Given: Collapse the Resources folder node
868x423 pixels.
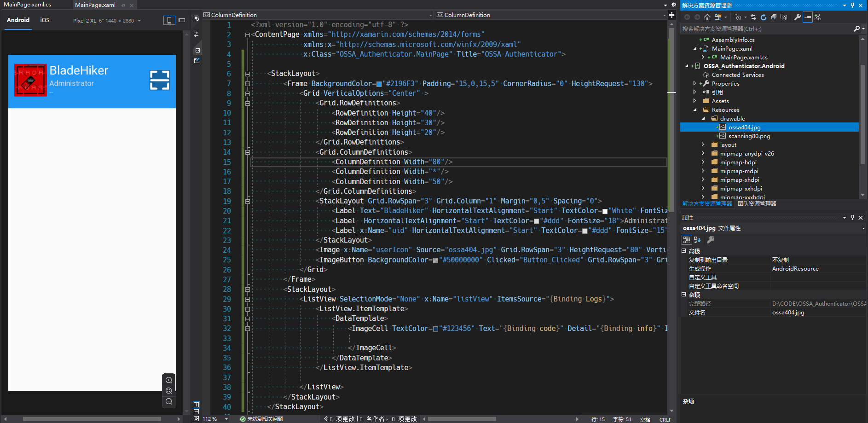Looking at the screenshot, I should 695,110.
